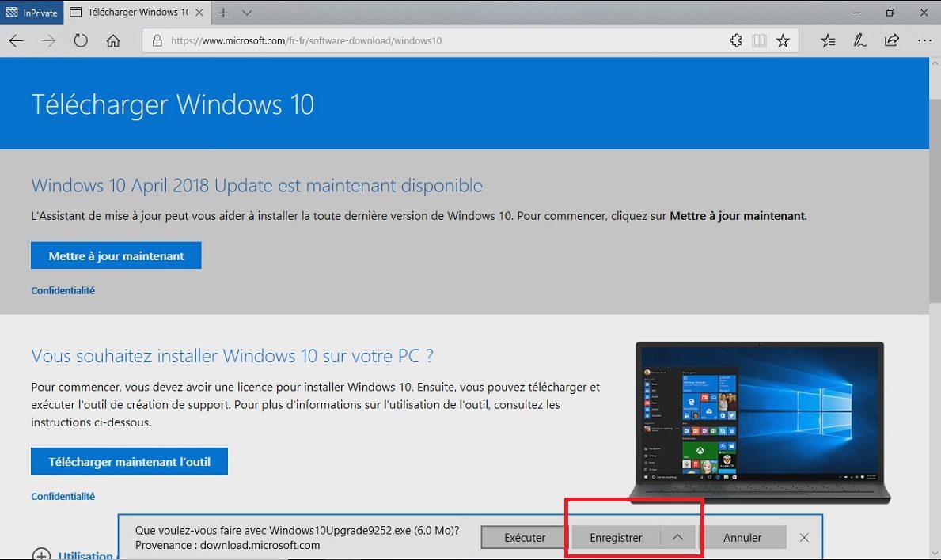Image resolution: width=941 pixels, height=560 pixels.
Task: Click the Mettre à jour maintenant button
Action: pos(116,256)
